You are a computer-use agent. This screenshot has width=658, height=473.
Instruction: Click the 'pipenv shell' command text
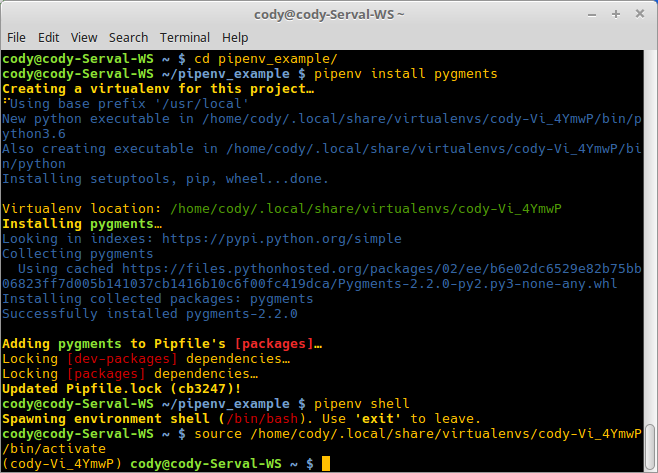point(361,404)
